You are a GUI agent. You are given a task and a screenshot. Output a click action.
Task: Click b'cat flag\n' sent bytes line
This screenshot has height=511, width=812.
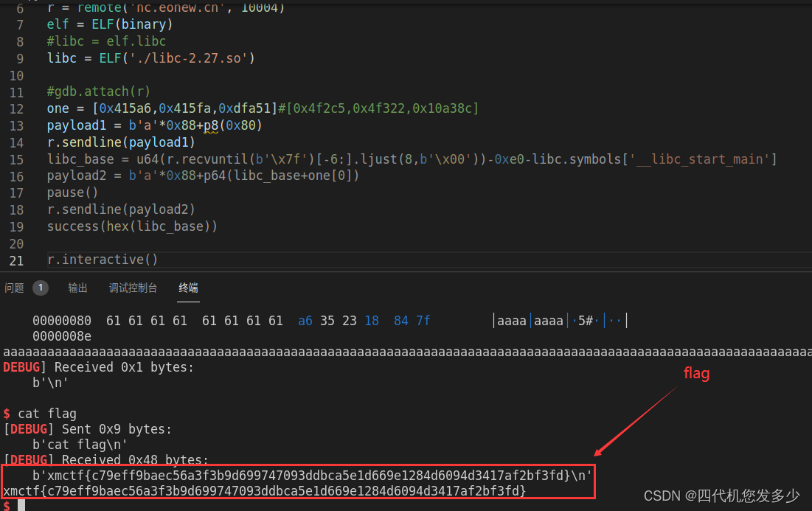tap(80, 445)
